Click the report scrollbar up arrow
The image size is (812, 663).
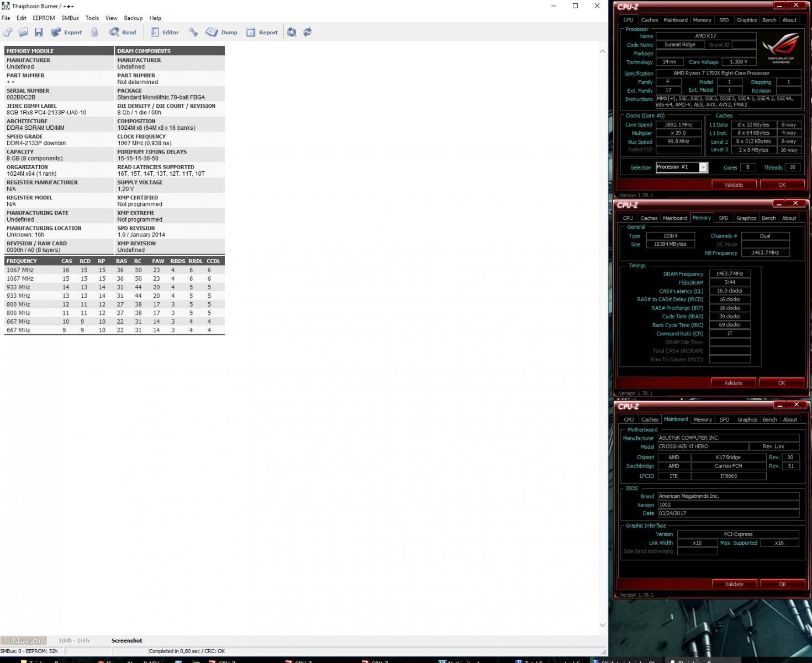[603, 51]
